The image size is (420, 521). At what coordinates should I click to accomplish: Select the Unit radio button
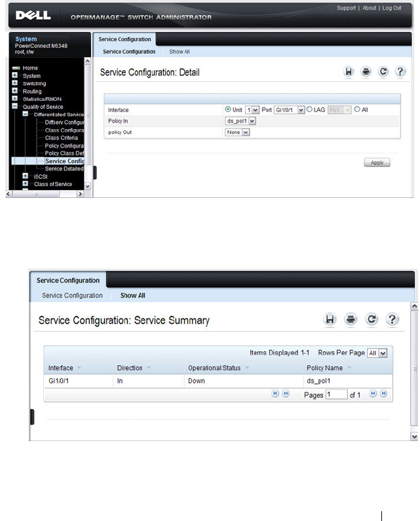228,109
